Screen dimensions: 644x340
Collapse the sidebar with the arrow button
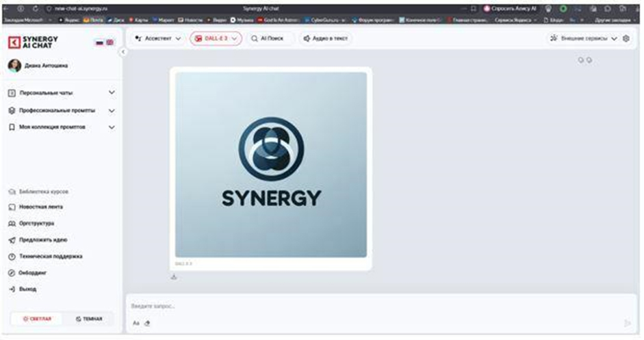click(123, 52)
